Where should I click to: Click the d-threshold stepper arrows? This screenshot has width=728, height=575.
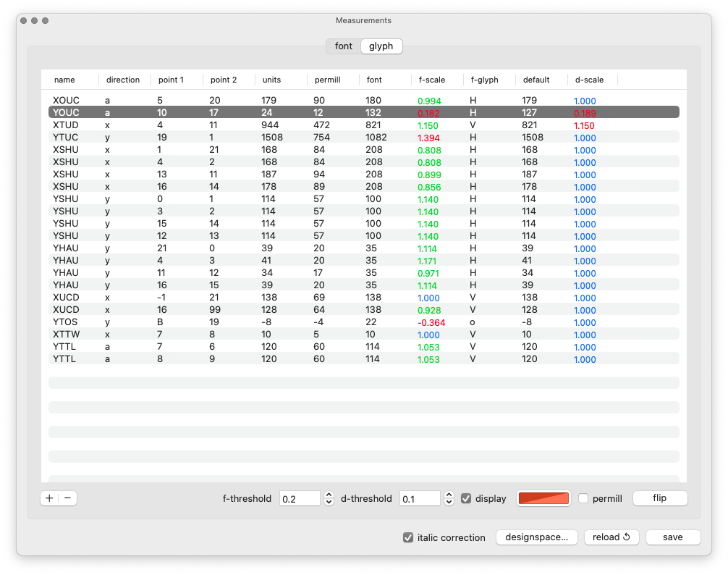(x=449, y=498)
